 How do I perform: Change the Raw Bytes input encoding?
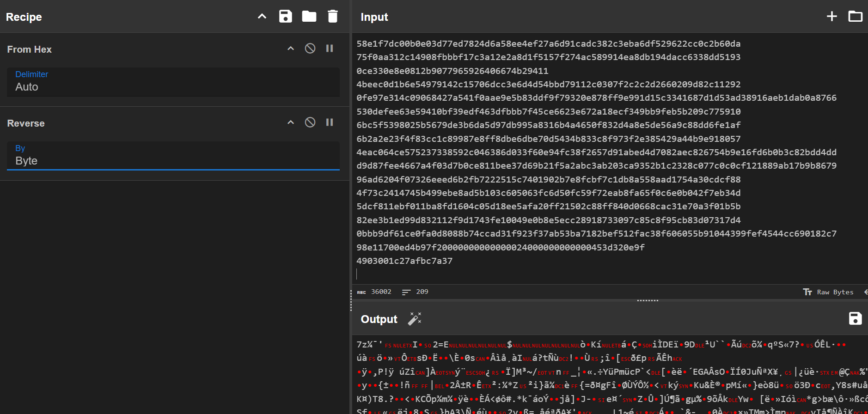coord(828,292)
